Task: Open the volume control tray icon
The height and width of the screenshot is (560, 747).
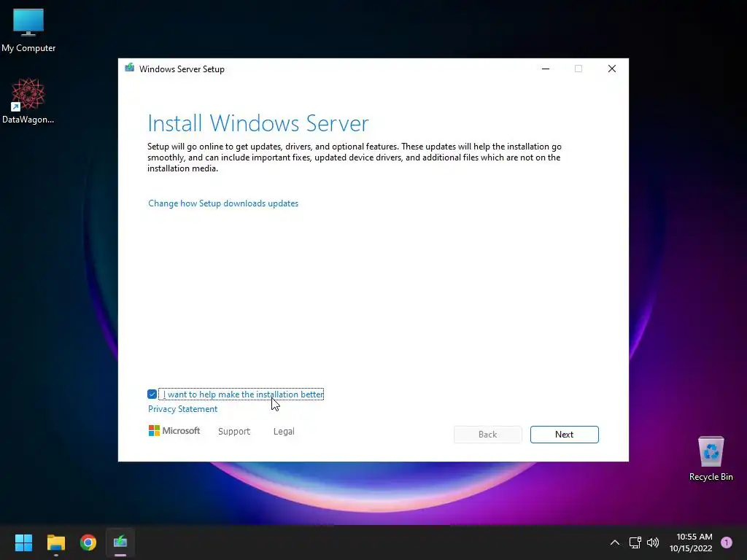Action: tap(653, 542)
